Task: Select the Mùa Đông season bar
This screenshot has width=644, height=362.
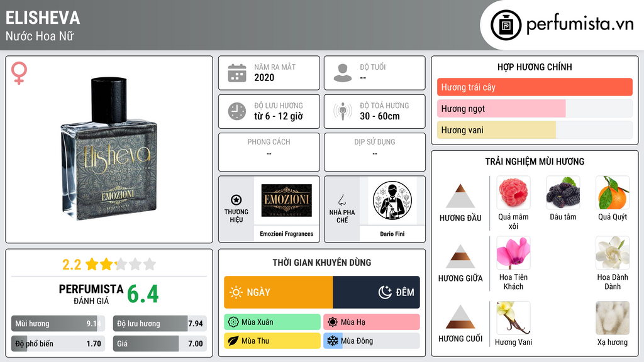Action: (x=372, y=341)
